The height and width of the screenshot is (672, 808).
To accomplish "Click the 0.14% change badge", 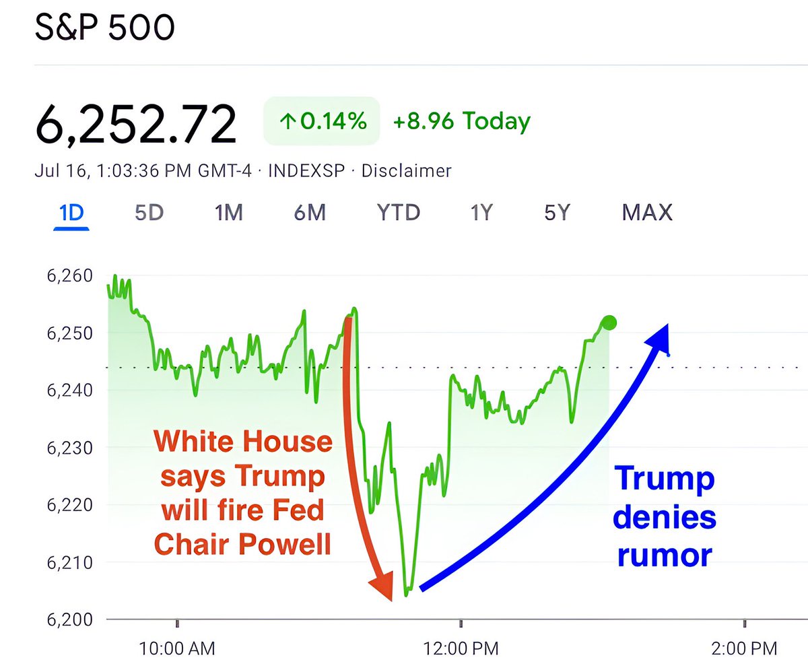I will click(x=322, y=121).
